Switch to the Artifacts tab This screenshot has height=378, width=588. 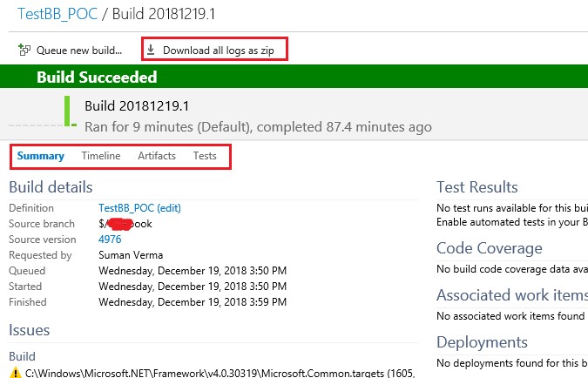(157, 156)
